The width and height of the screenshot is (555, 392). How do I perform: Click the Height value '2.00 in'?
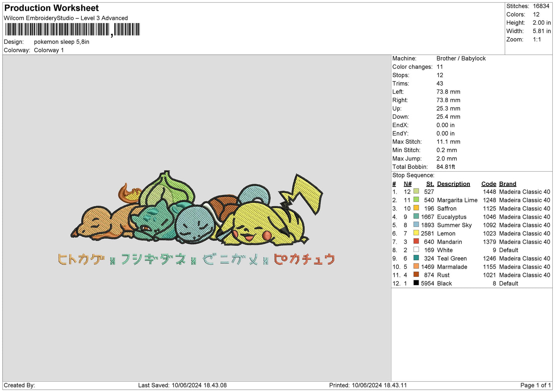point(542,23)
